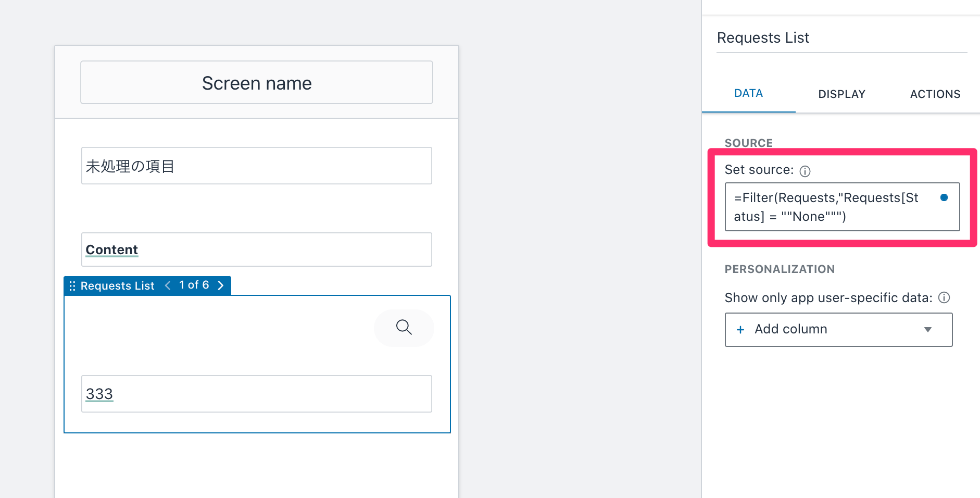
Task: Click the plus icon on Add column
Action: tap(740, 329)
